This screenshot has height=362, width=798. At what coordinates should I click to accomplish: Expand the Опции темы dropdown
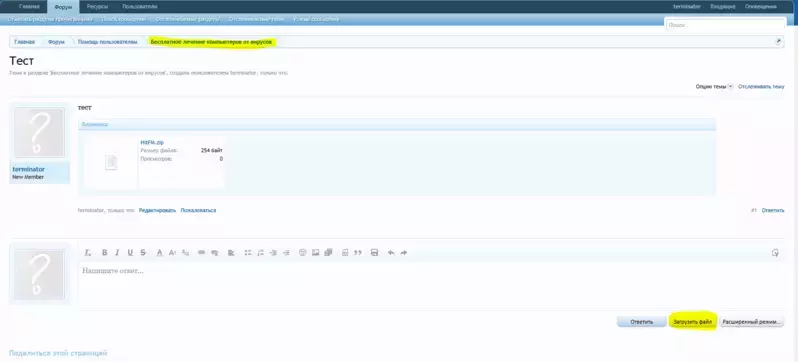click(714, 87)
